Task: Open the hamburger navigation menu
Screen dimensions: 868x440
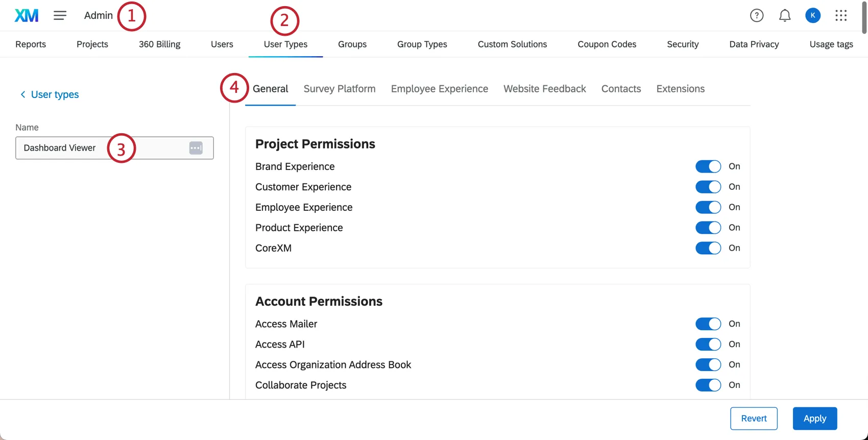Action: pyautogui.click(x=60, y=15)
